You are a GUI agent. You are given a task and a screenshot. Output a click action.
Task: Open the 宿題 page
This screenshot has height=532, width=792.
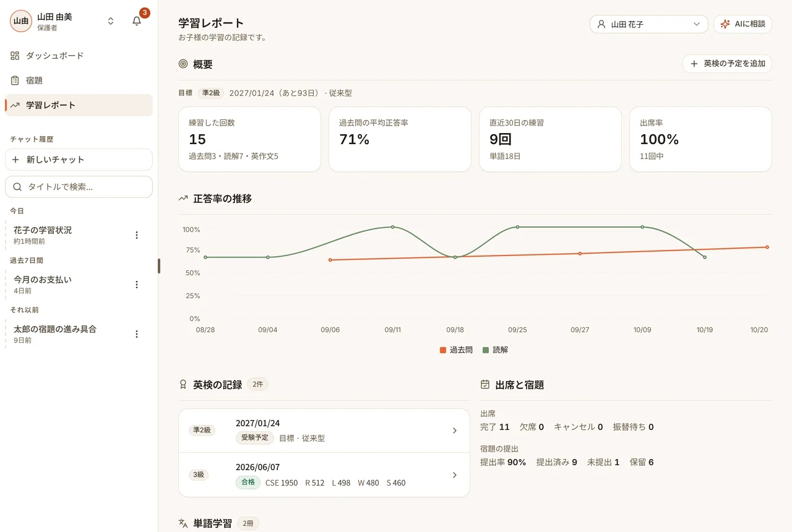coord(79,80)
